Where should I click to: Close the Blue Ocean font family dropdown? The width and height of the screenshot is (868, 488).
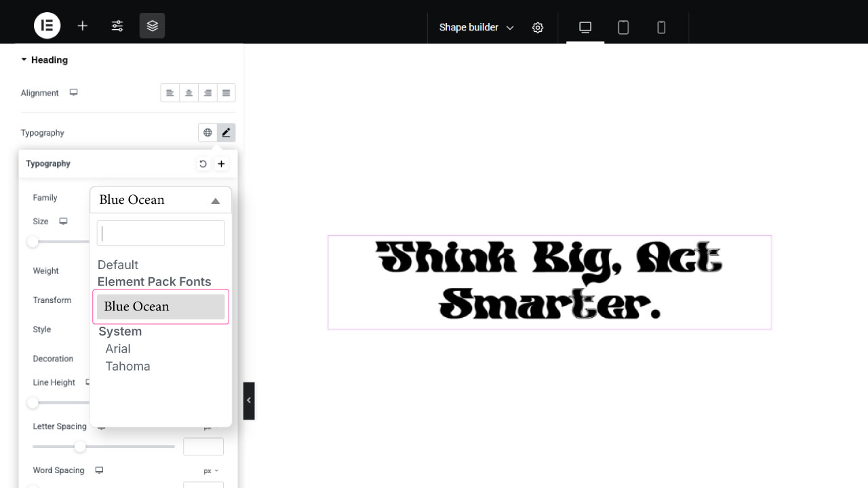[x=161, y=200]
